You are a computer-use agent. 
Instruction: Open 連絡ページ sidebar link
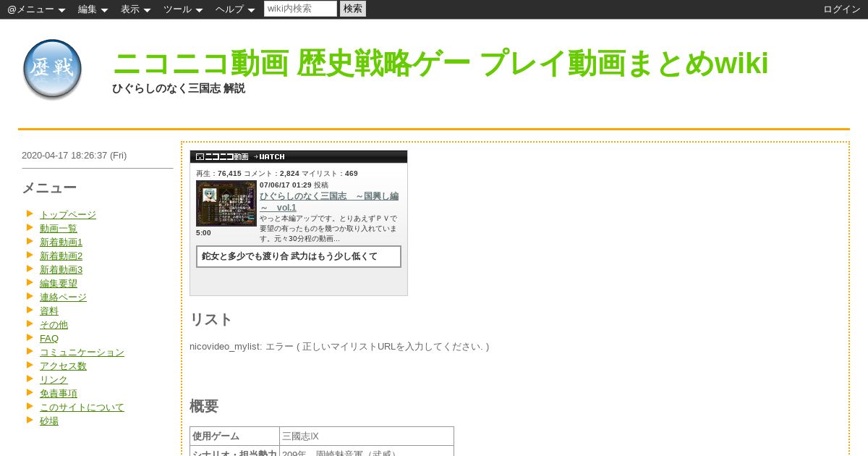pos(63,297)
